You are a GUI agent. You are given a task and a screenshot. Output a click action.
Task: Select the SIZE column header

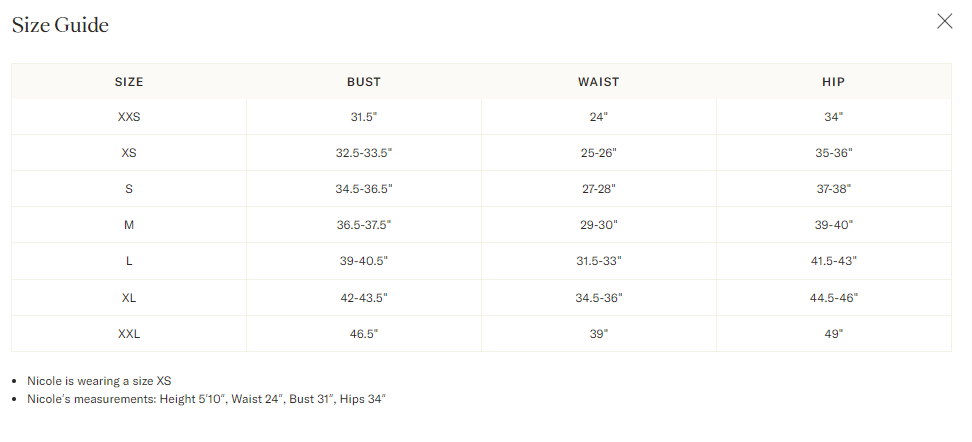tap(129, 82)
